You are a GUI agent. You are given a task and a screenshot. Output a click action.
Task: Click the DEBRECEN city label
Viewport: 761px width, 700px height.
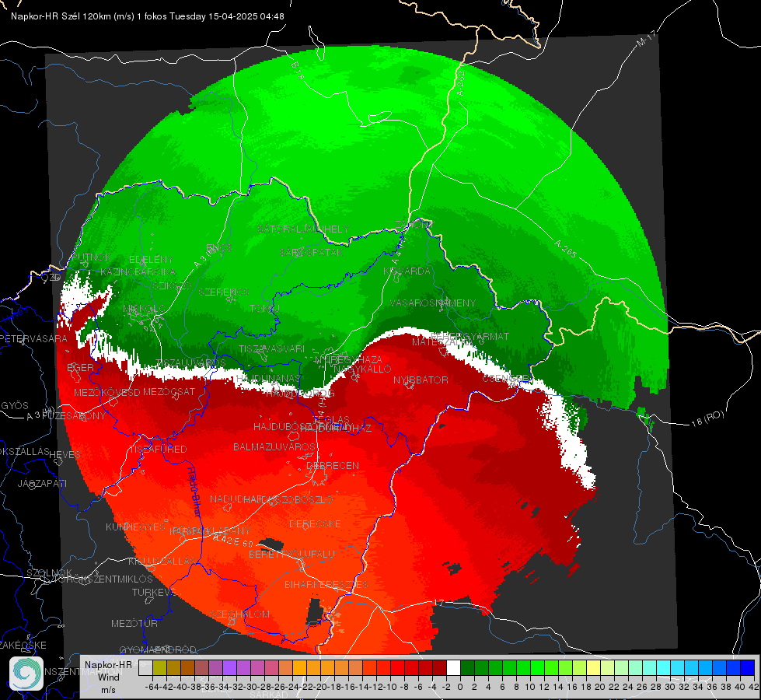pos(333,465)
